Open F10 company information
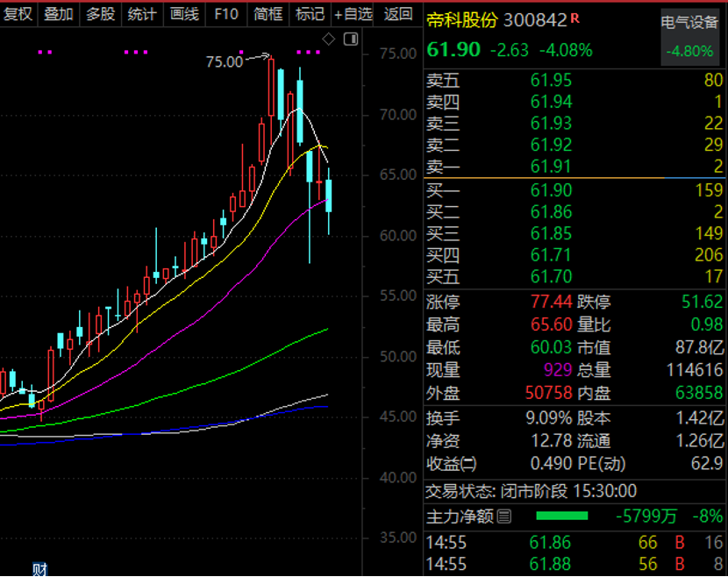 point(226,14)
